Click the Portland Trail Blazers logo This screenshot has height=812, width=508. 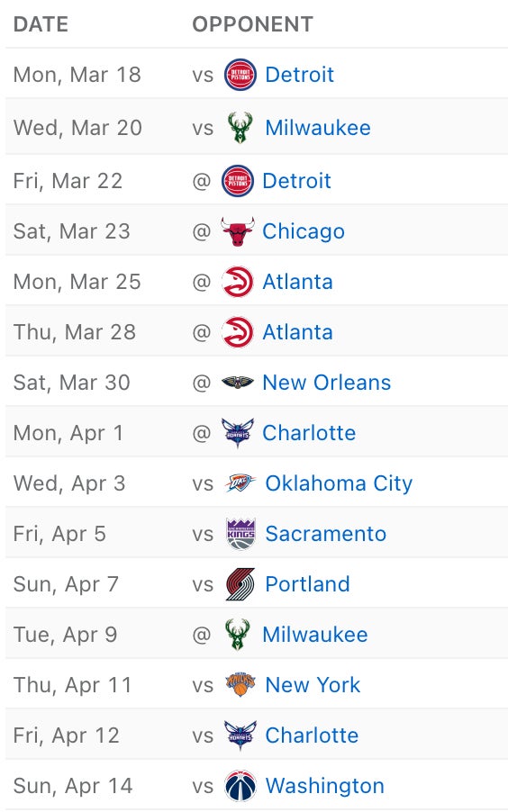point(240,584)
